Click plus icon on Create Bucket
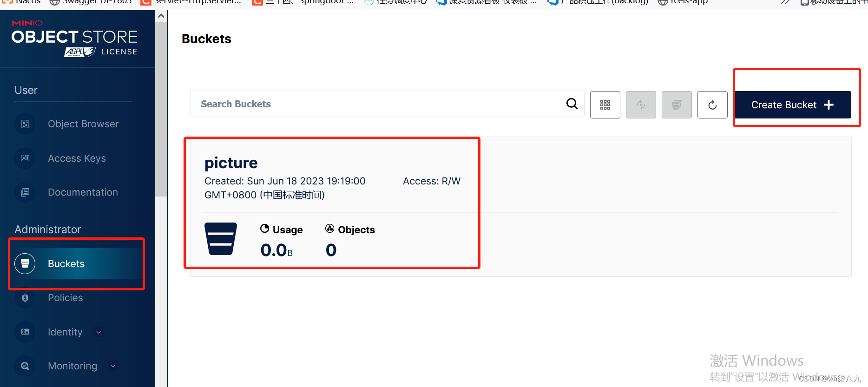Image resolution: width=868 pixels, height=387 pixels. pyautogui.click(x=829, y=105)
